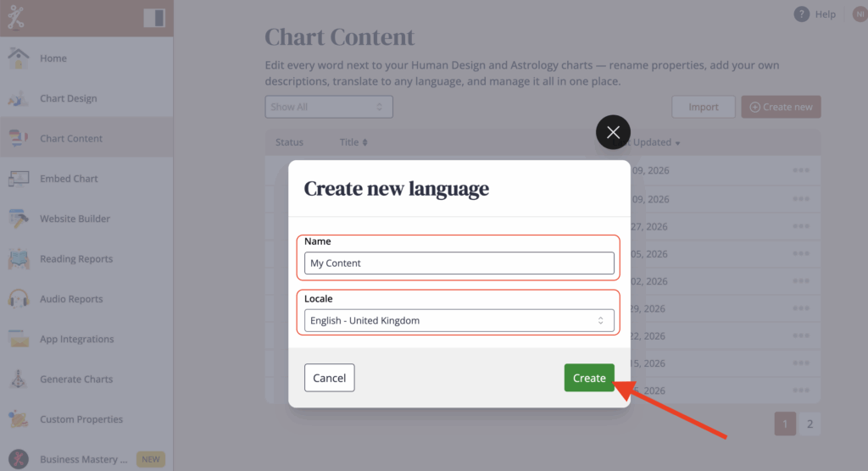The height and width of the screenshot is (471, 868).
Task: Open the Locale dropdown
Action: [x=459, y=321]
